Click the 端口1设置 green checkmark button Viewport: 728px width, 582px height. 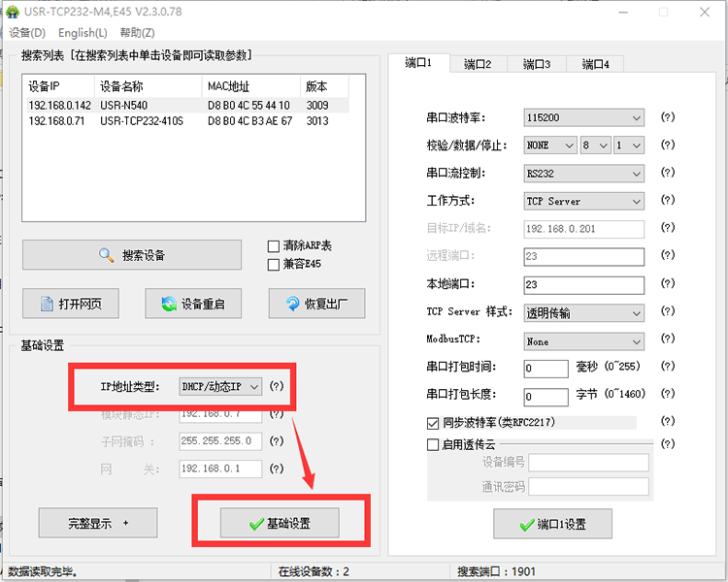point(552,524)
